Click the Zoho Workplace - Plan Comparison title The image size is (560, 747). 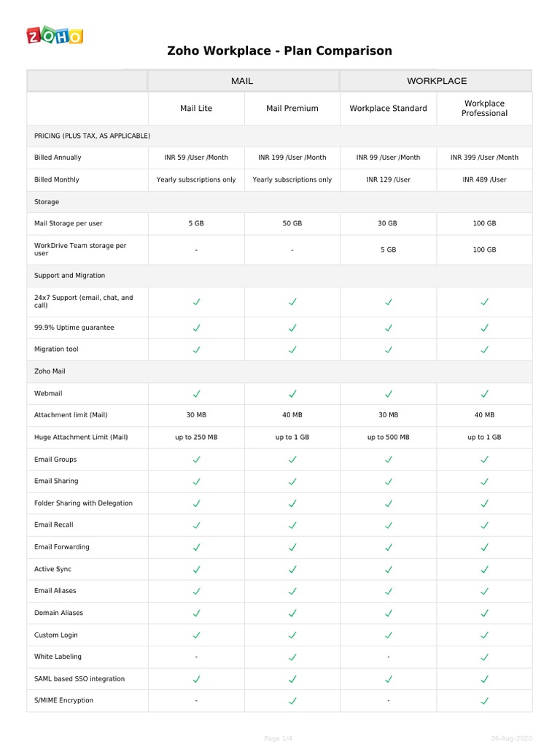[280, 51]
